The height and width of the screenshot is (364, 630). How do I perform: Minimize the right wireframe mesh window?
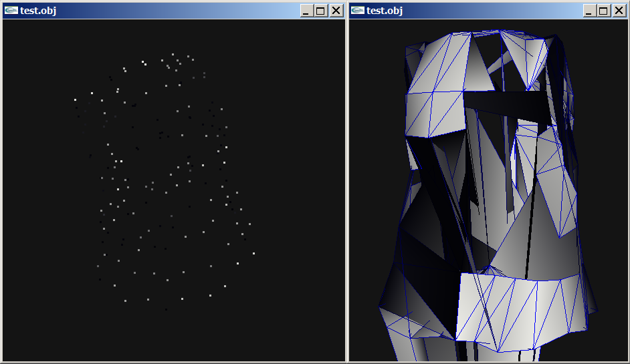click(589, 11)
